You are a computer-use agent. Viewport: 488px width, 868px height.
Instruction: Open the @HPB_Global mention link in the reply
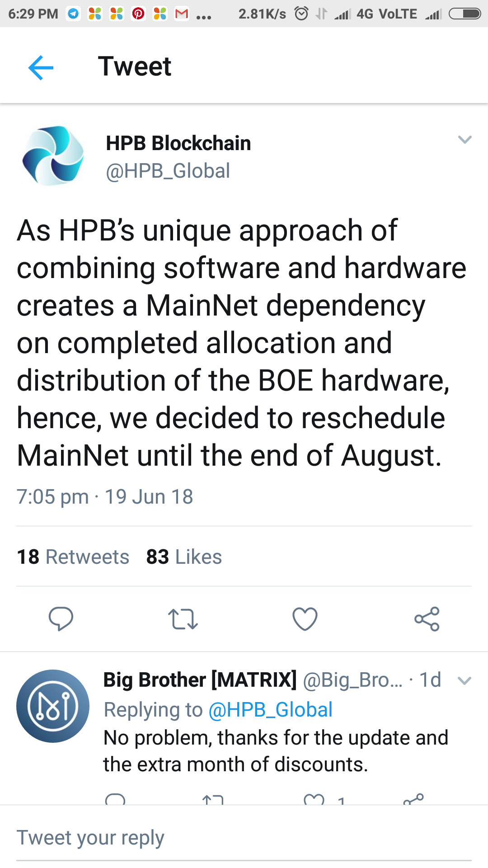pyautogui.click(x=270, y=710)
